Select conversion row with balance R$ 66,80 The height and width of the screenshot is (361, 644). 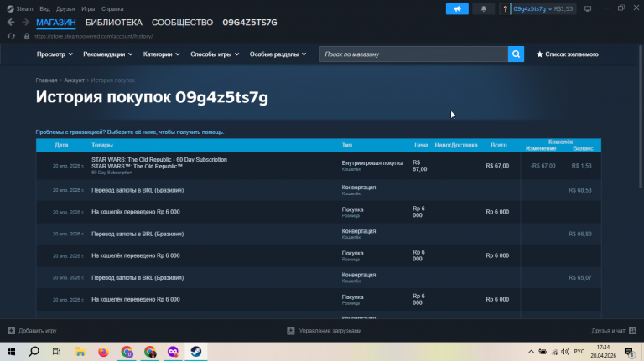319,234
